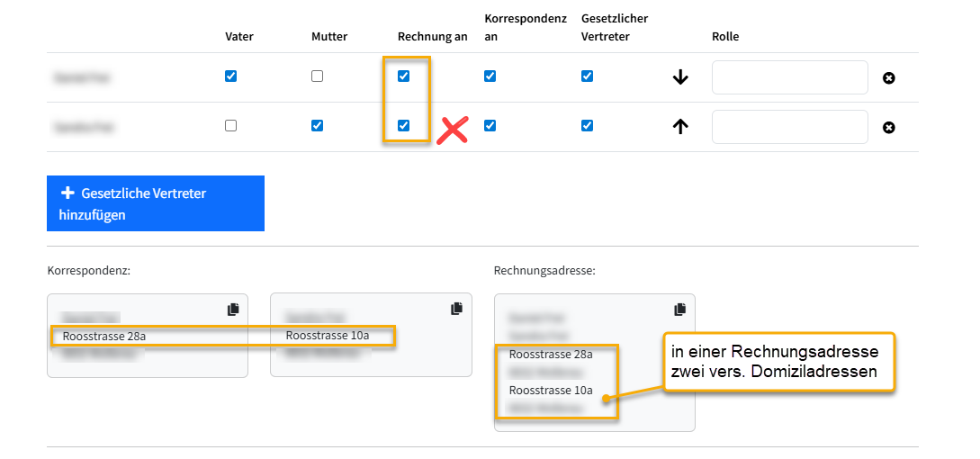Toggle Rechnung an in the first row
Screen dimensions: 980x459
(403, 76)
